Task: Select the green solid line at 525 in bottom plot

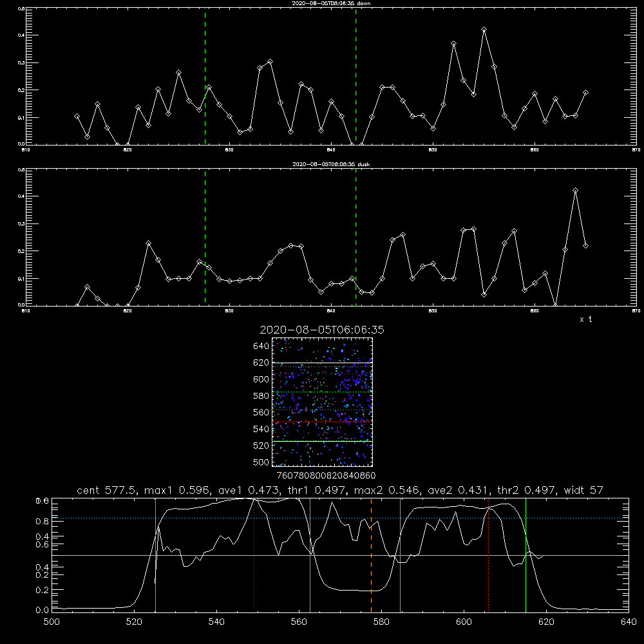Action: pyautogui.click(x=156, y=555)
